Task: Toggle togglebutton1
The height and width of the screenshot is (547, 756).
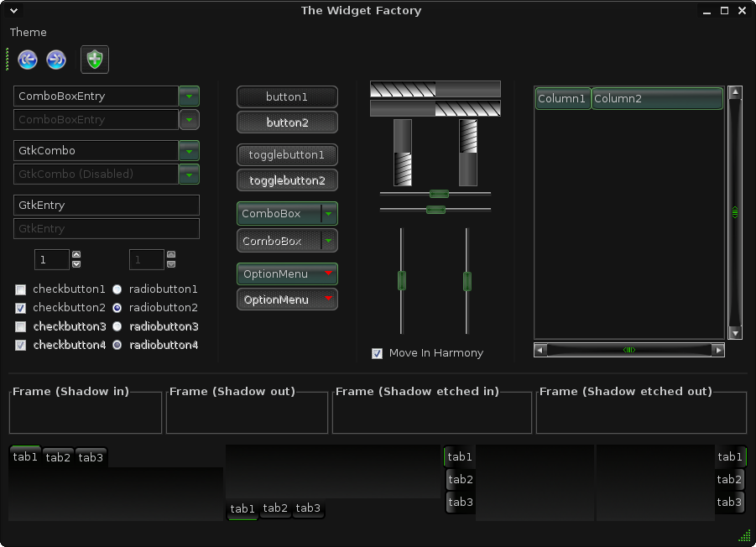Action: click(287, 154)
